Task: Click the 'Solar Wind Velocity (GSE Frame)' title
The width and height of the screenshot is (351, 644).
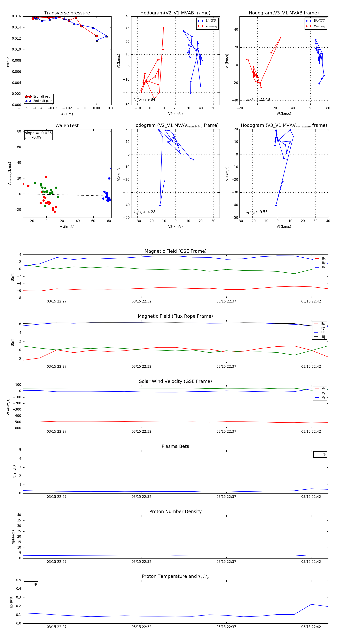Action: pyautogui.click(x=175, y=381)
